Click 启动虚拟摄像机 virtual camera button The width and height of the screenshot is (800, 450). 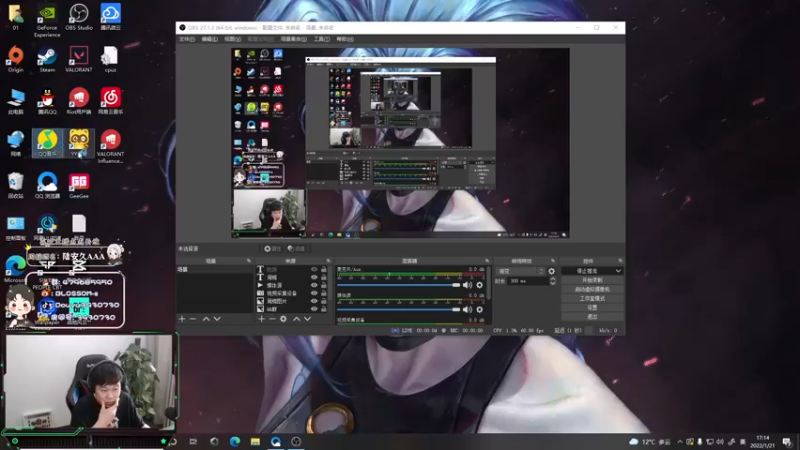(x=592, y=289)
